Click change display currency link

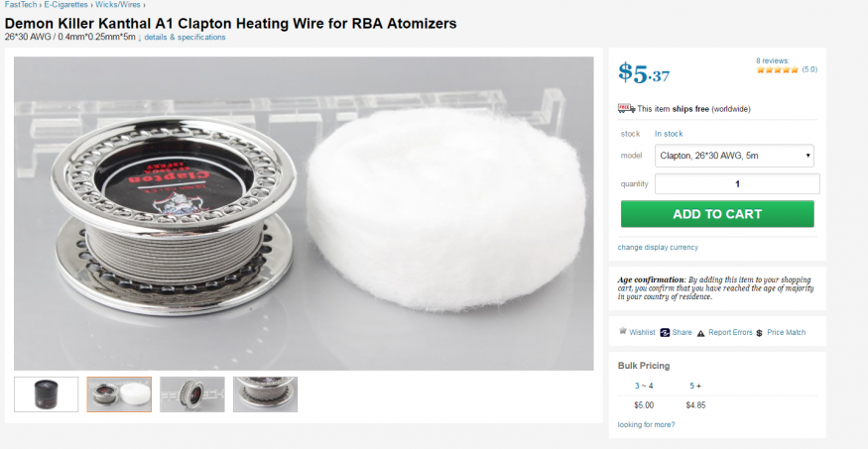click(658, 247)
